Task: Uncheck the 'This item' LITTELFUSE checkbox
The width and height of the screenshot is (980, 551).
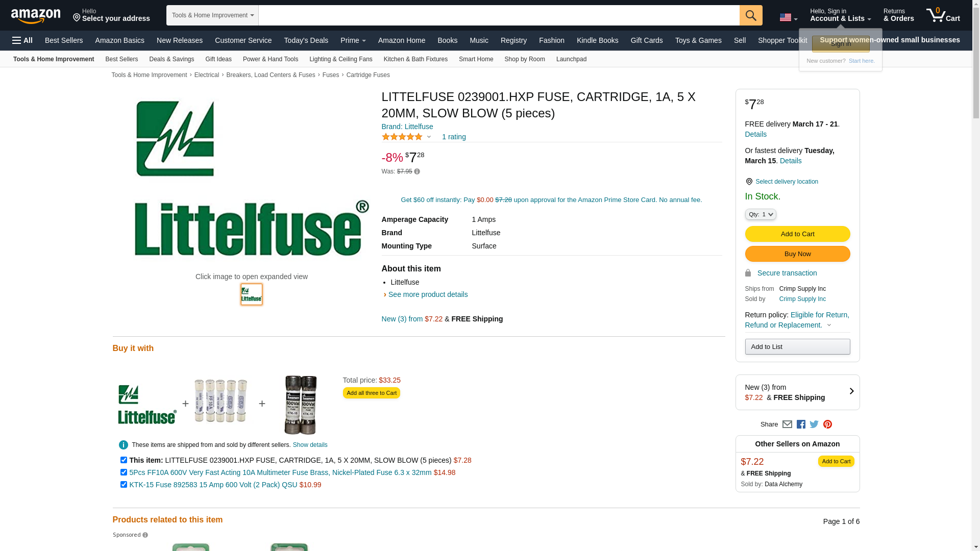Action: click(124, 460)
